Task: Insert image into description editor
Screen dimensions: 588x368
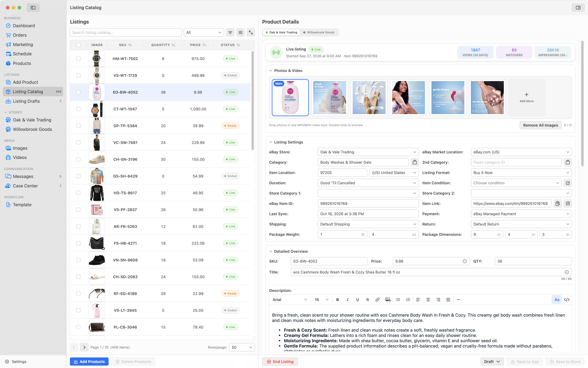Action: [x=388, y=300]
